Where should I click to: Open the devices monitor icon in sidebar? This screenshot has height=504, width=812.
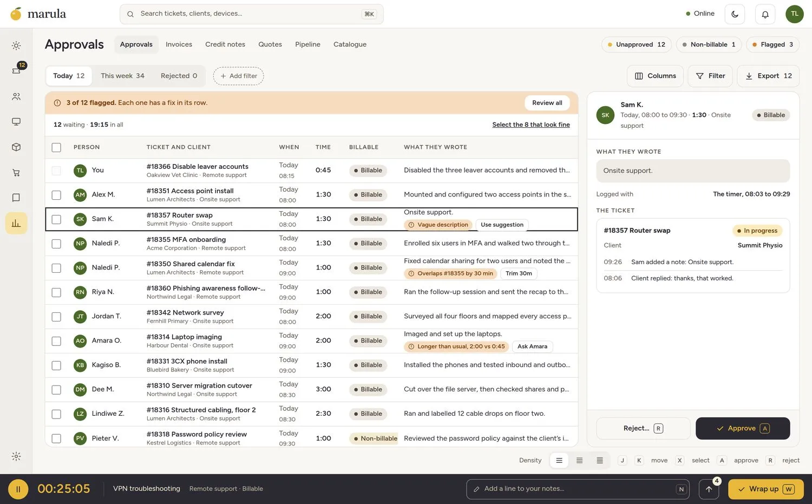16,122
